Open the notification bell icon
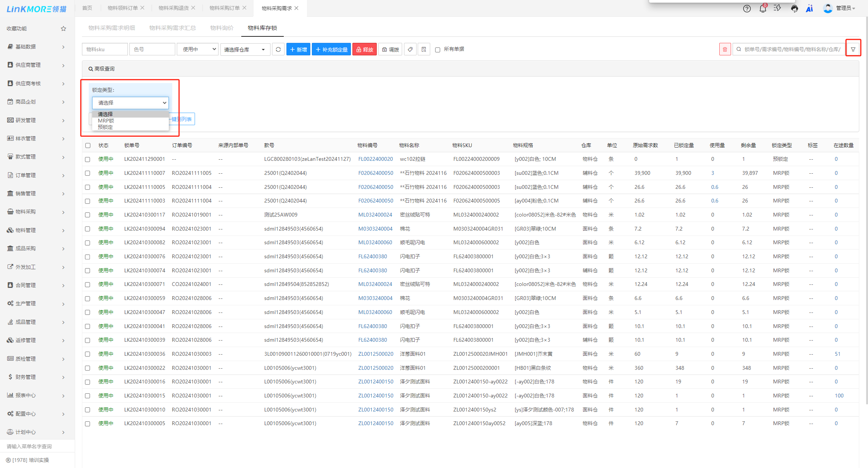This screenshot has width=868, height=468. click(x=763, y=8)
